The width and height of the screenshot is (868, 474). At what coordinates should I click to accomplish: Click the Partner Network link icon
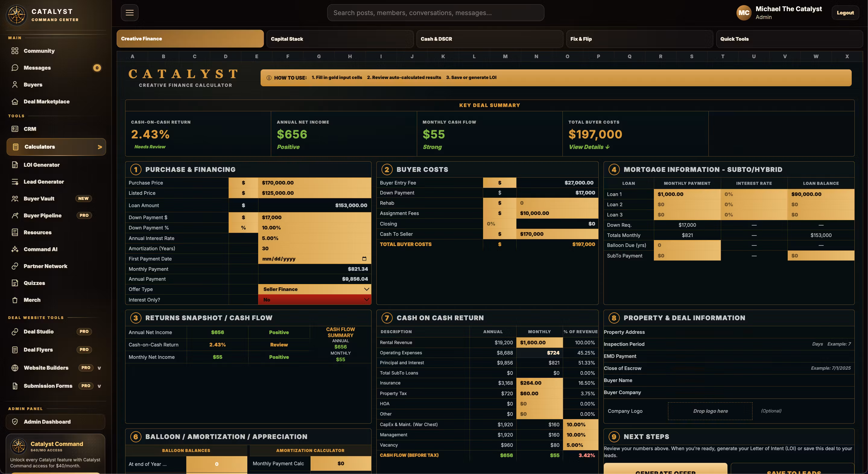[15, 266]
